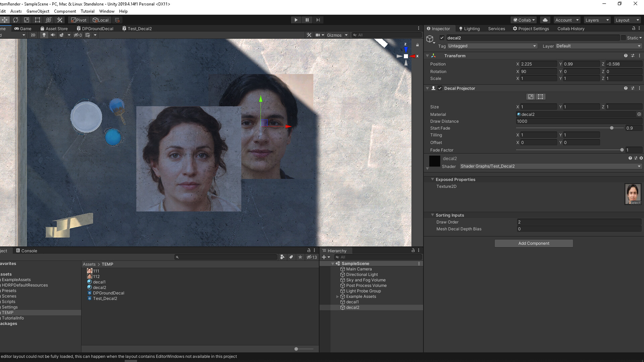The image size is (644, 362).
Task: Open the Shader dropdown showing Test_Decal2
Action: [x=550, y=166]
